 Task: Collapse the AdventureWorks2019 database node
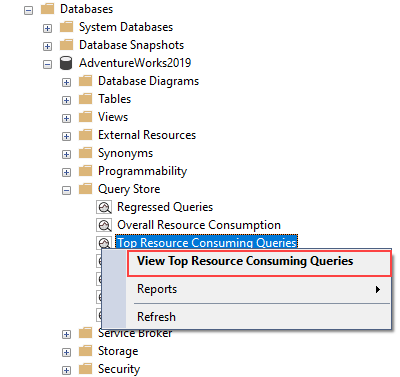(47, 64)
